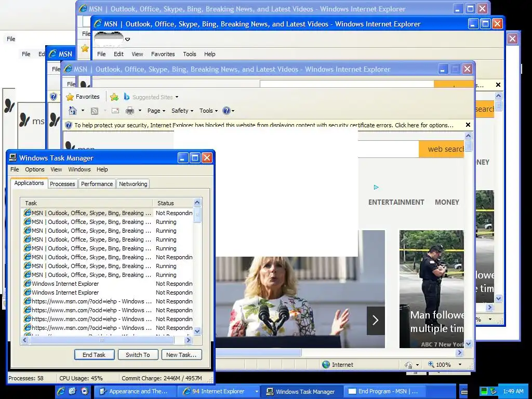This screenshot has width=532, height=399.
Task: Open the Suggested Sites dropdown arrow
Action: 177,97
